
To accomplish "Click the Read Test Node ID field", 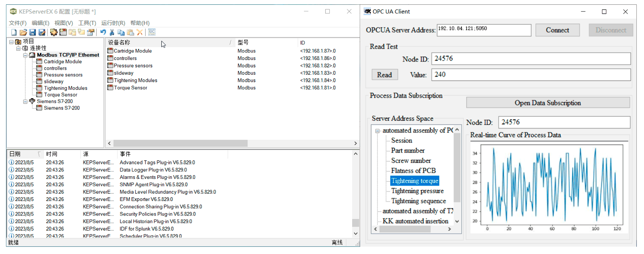I will tap(531, 59).
